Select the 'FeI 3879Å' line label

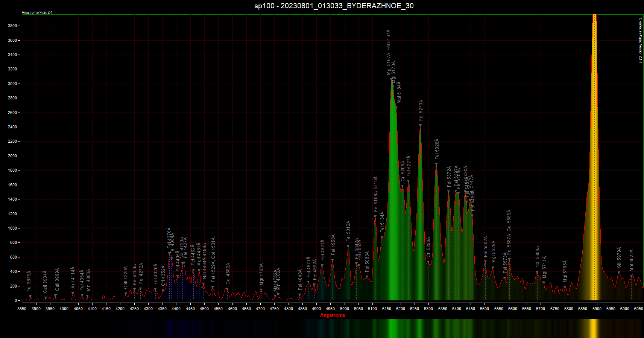tap(29, 281)
